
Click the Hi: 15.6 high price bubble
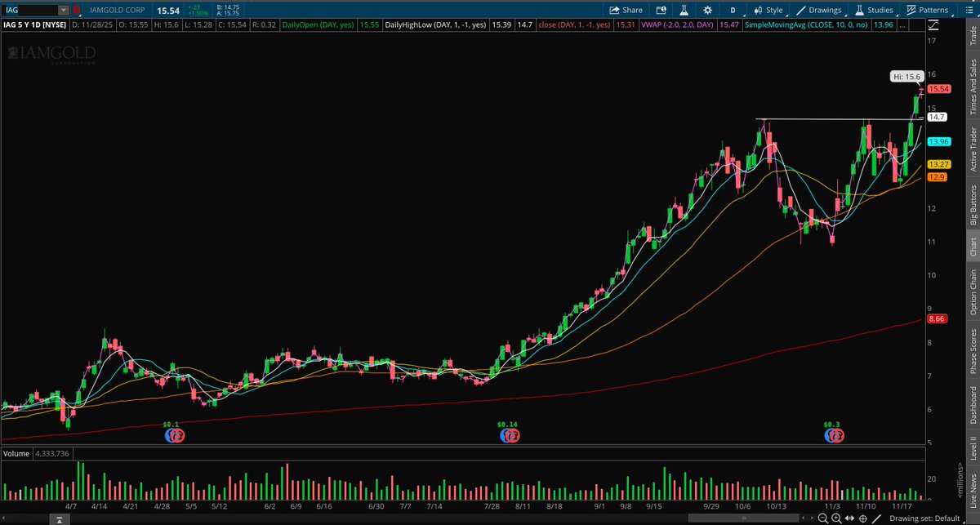906,77
